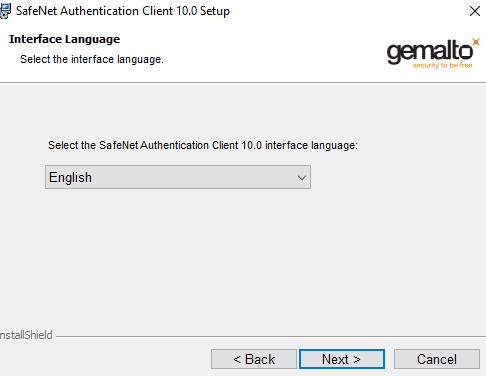Click "security to be free" tagline
Screen dimensions: 486x376
coord(442,65)
